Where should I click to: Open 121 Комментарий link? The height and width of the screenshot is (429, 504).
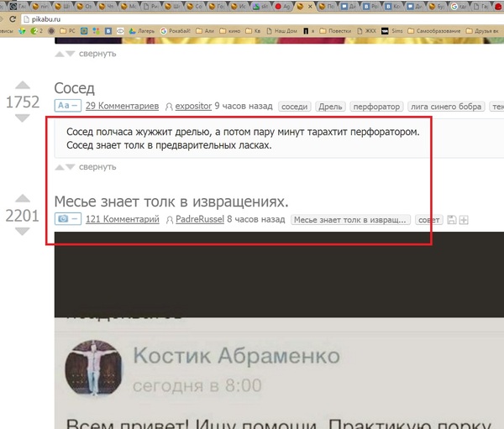(123, 219)
